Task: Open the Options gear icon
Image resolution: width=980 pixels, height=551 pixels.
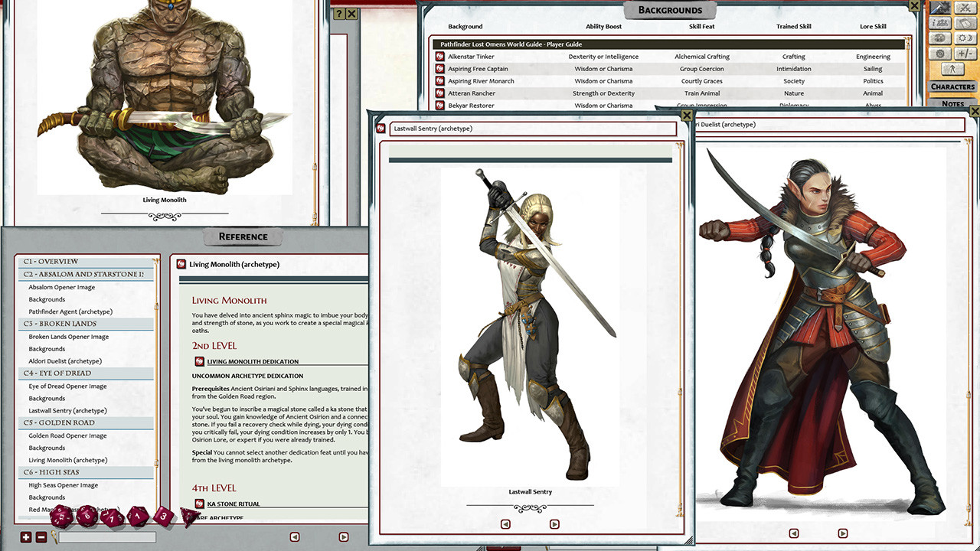Action: (x=939, y=52)
